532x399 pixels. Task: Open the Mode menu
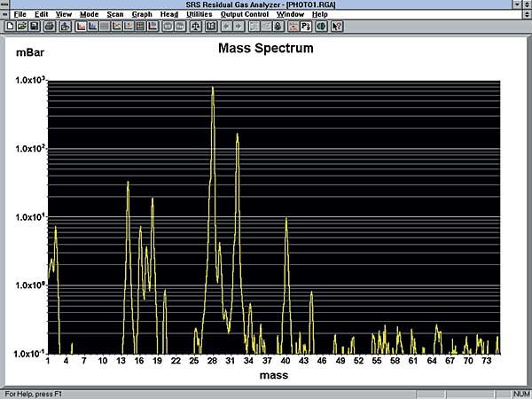click(x=89, y=15)
